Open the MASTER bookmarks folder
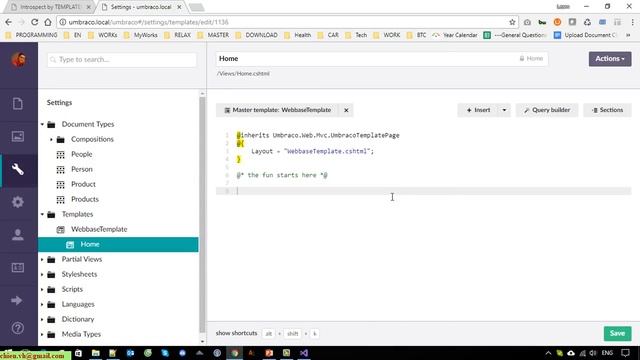Screen dimensions: 640x360 [213, 35]
